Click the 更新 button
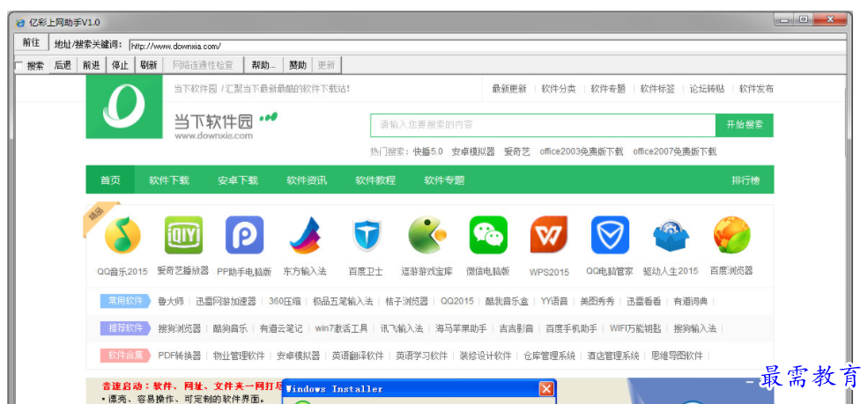 (327, 65)
